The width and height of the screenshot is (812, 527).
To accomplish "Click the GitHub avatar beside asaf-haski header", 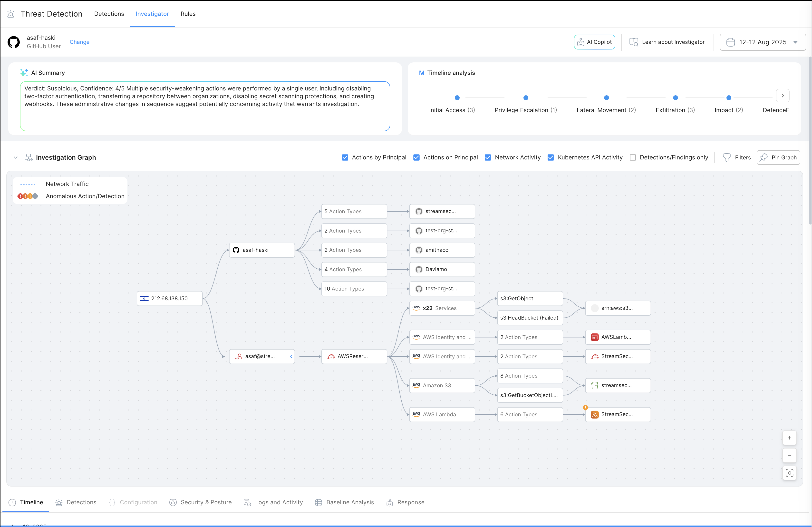I will 14,42.
